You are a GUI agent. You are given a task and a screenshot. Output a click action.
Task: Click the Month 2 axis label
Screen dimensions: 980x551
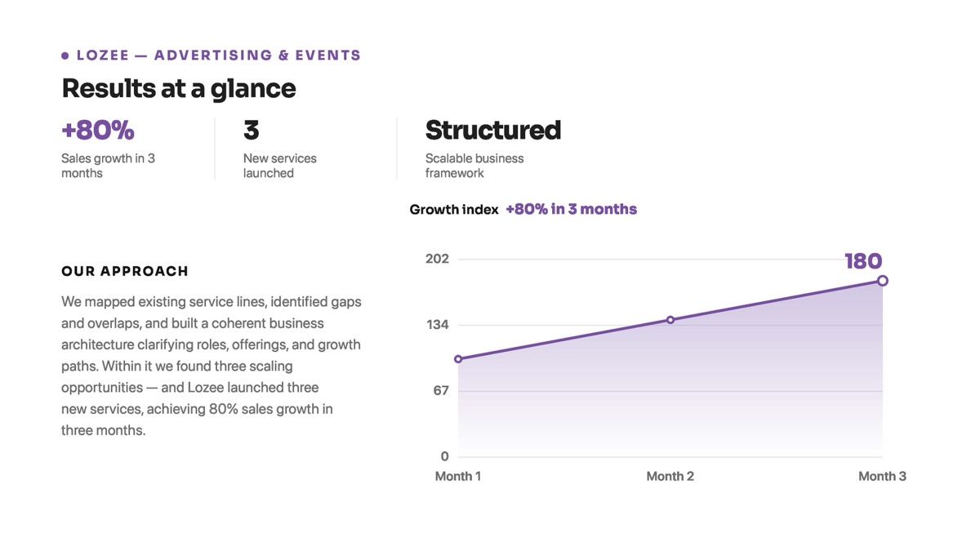pyautogui.click(x=670, y=476)
